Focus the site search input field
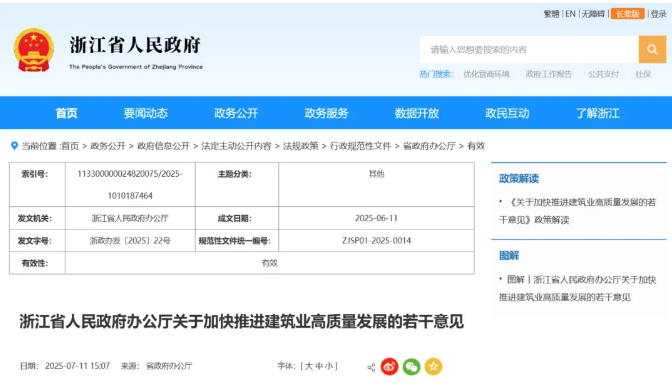The width and height of the screenshot is (672, 391). pyautogui.click(x=529, y=49)
